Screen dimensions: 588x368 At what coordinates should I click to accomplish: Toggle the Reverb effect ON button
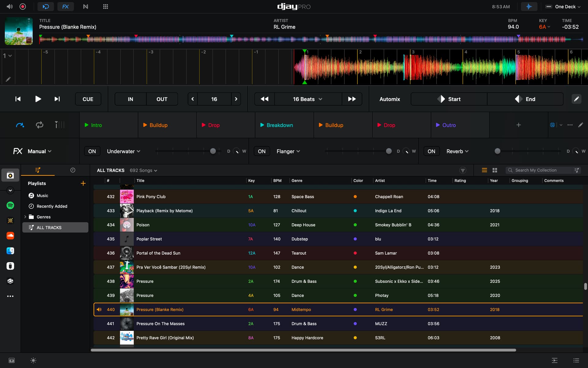point(431,151)
